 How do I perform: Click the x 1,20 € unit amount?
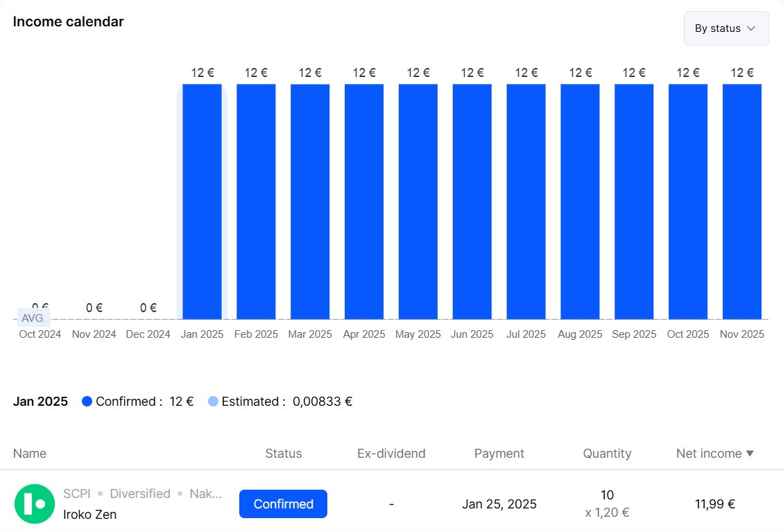point(607,513)
